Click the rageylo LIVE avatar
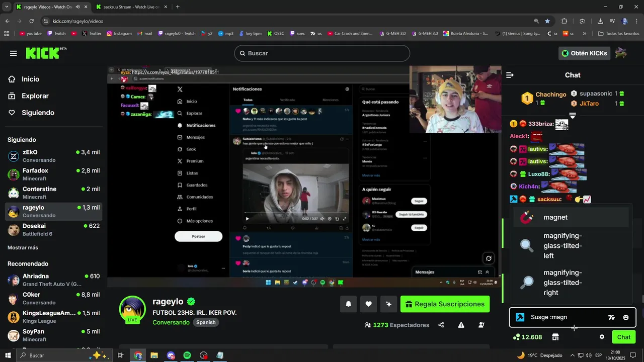644x362 pixels. 132,309
